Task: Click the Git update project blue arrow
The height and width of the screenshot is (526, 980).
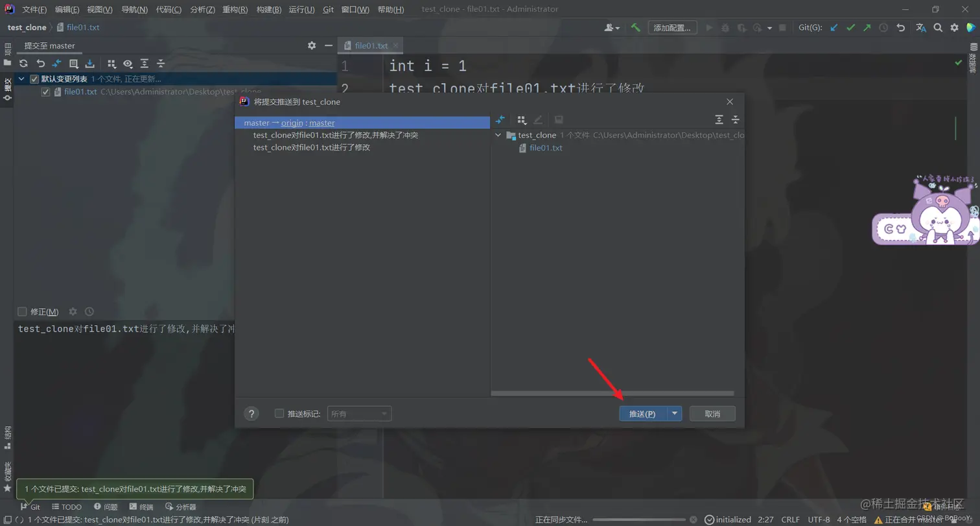Action: click(834, 27)
